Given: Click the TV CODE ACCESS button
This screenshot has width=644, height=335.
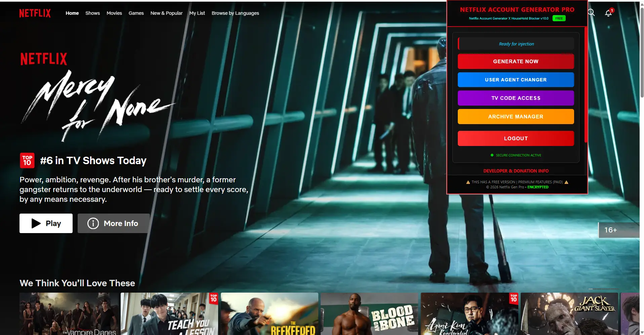Looking at the screenshot, I should pos(516,98).
